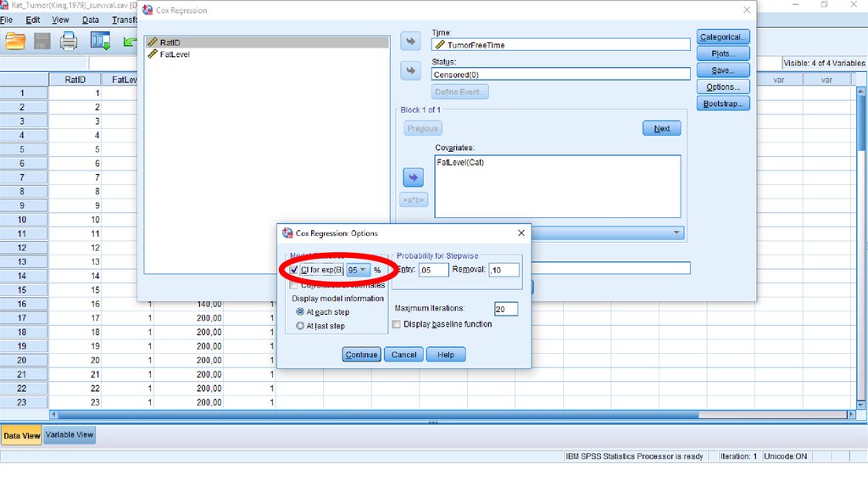Click the Bootstrap... button
Screen dimensions: 868x487
coord(723,104)
